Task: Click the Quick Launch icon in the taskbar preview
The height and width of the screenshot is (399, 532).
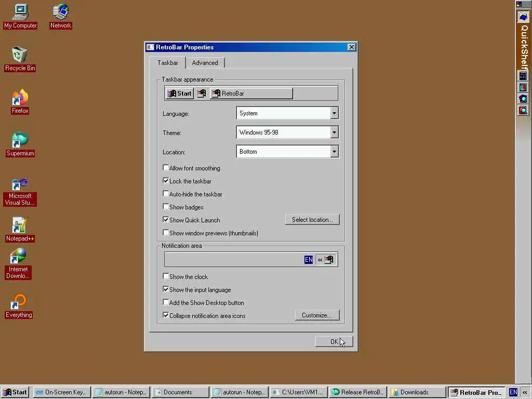Action: click(202, 94)
